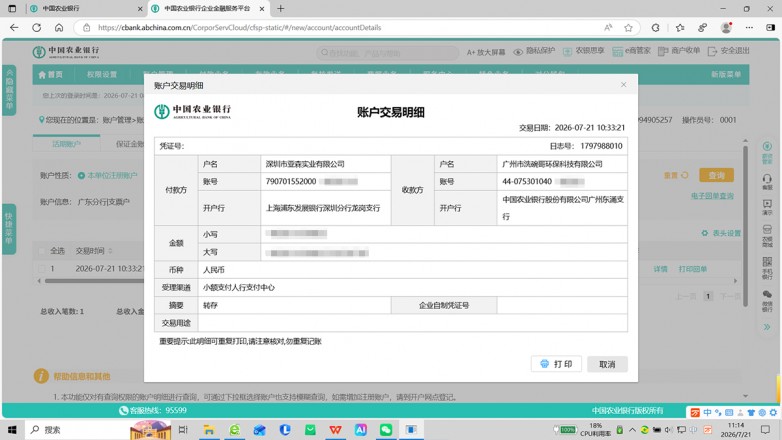Open the 帮助信息和其他 info icon
The width and height of the screenshot is (782, 440).
coord(41,376)
